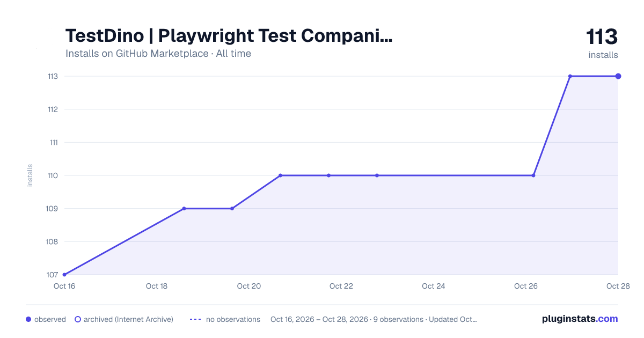Click the Oct 18 x-axis label

coord(157,286)
